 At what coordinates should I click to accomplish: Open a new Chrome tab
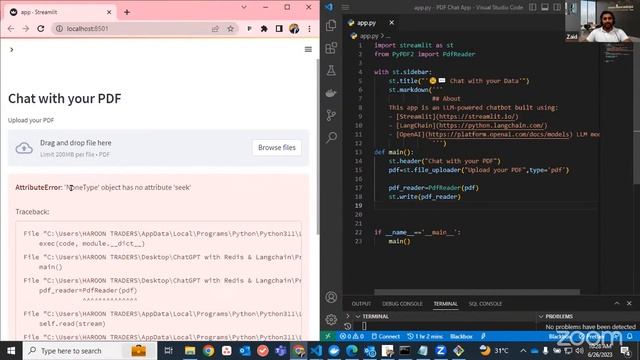pyautogui.click(x=127, y=12)
